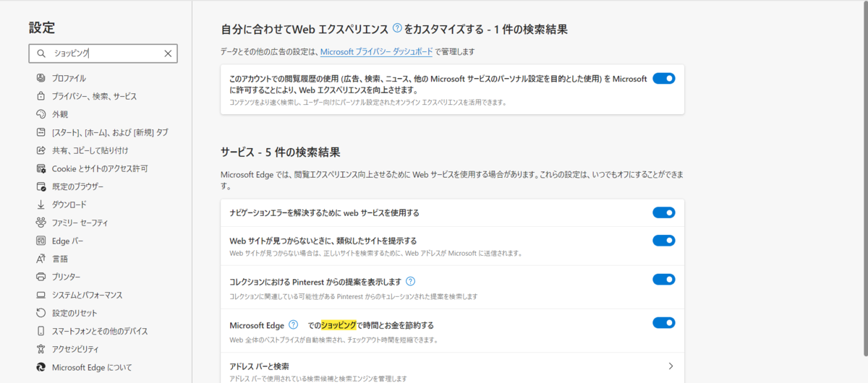Open システムとパフォーマンス settings
Viewport: 868px width, 383px height.
(x=87, y=295)
